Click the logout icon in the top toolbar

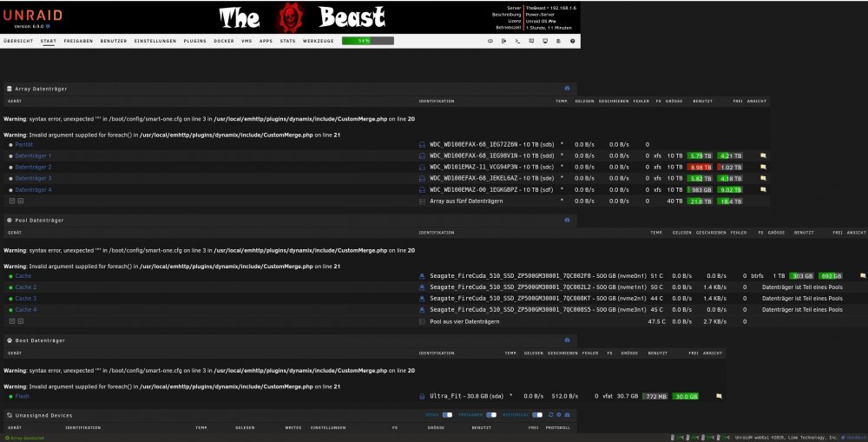[503, 41]
